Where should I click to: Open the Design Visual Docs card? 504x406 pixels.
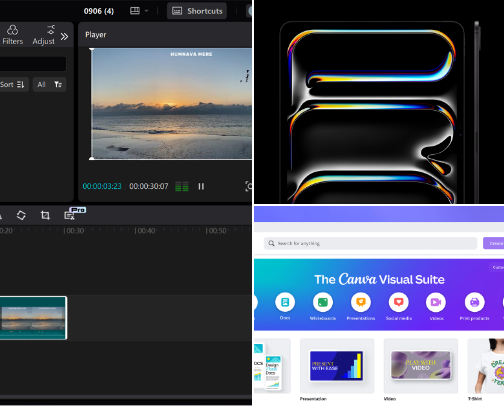(272, 366)
